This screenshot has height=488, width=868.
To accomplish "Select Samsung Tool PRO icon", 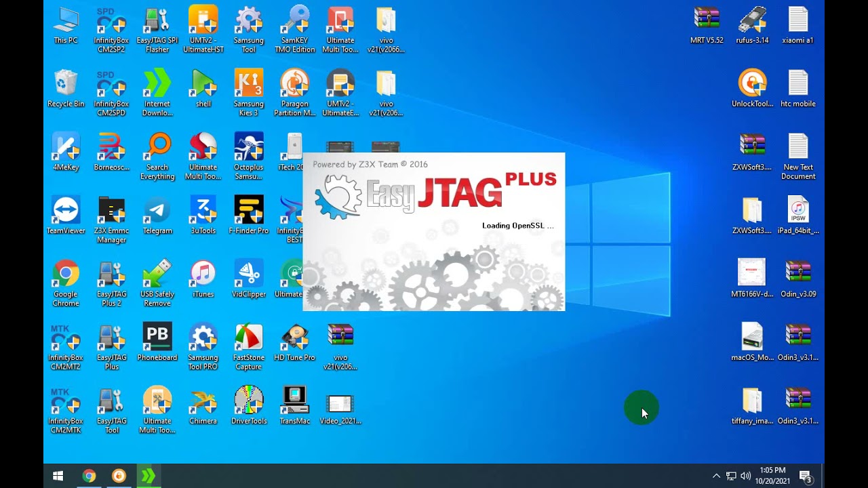I will point(203,347).
